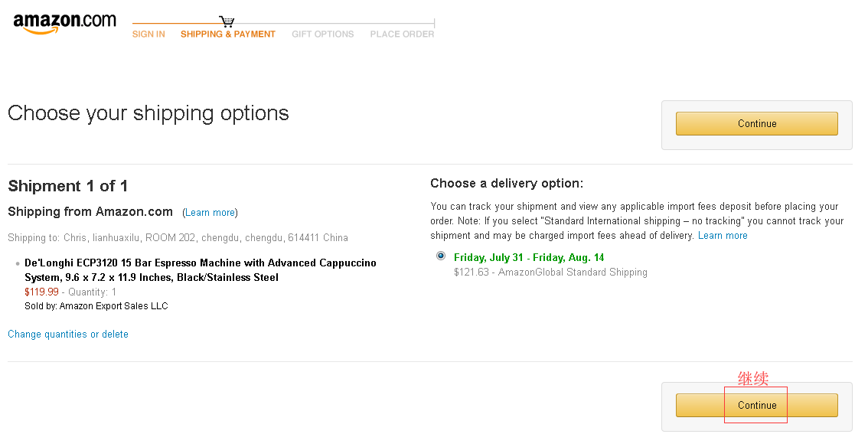Click Change quantities or delete link
Image resolution: width=868 pixels, height=434 pixels.
[x=68, y=334]
